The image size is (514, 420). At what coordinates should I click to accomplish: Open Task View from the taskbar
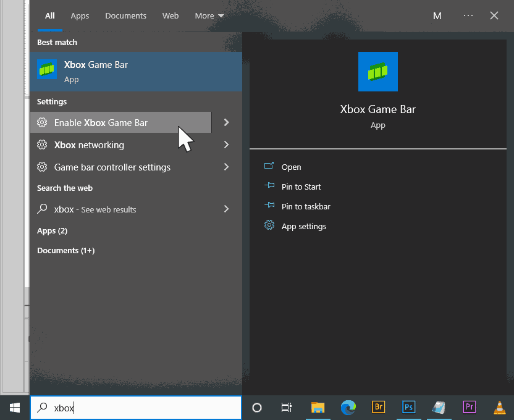click(287, 408)
